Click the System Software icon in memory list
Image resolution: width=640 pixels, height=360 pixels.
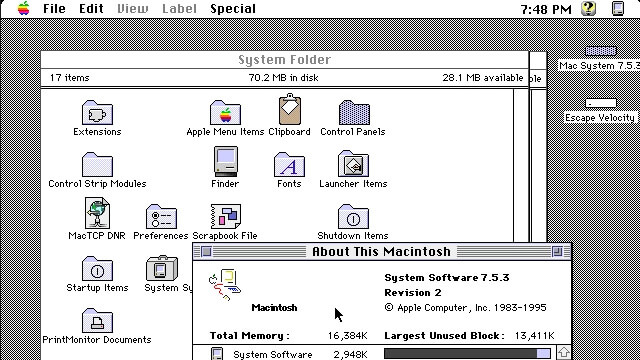coord(217,353)
